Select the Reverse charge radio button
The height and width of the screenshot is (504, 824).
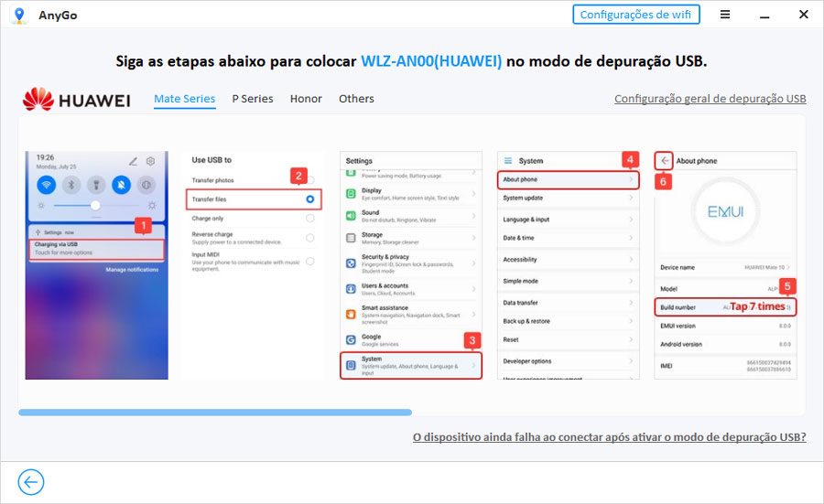(x=310, y=238)
